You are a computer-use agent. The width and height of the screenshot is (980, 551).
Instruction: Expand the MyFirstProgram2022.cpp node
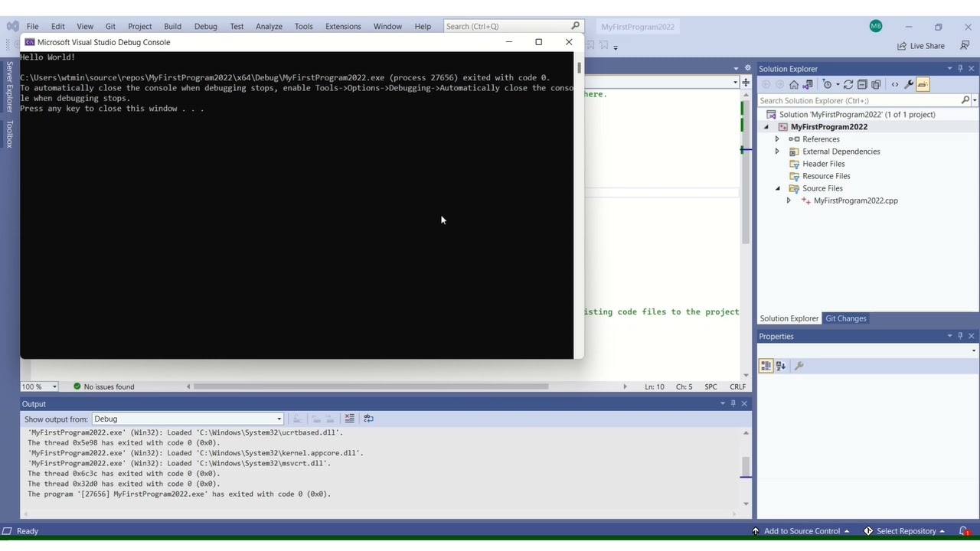(789, 201)
